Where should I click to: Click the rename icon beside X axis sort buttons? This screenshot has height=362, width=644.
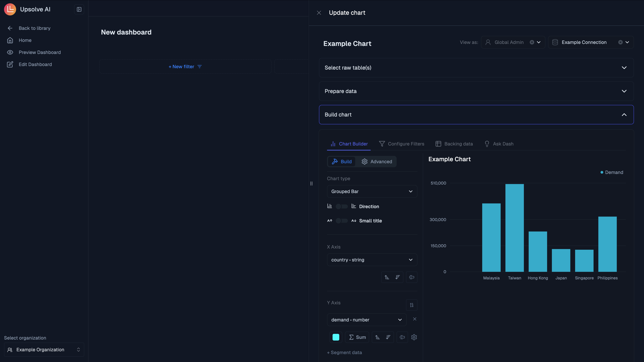(412, 277)
